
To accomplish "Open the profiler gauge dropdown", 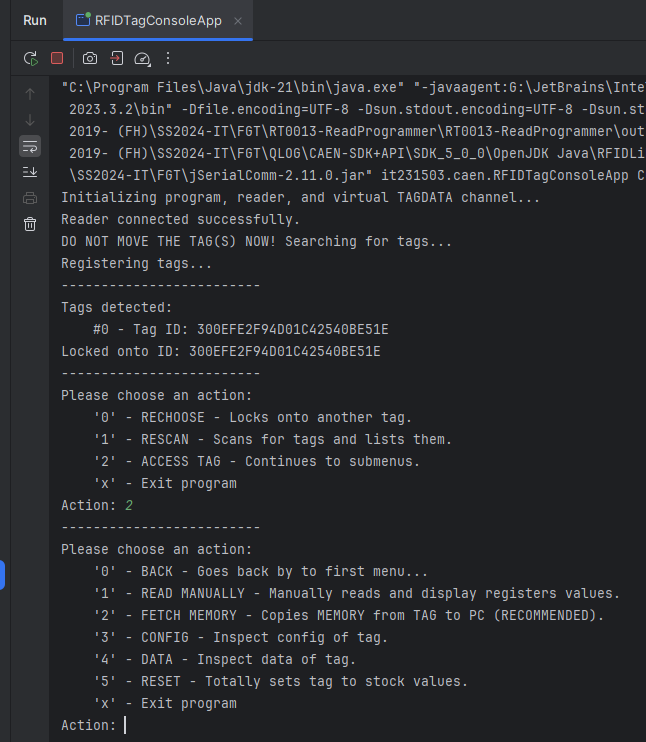I will click(x=142, y=59).
